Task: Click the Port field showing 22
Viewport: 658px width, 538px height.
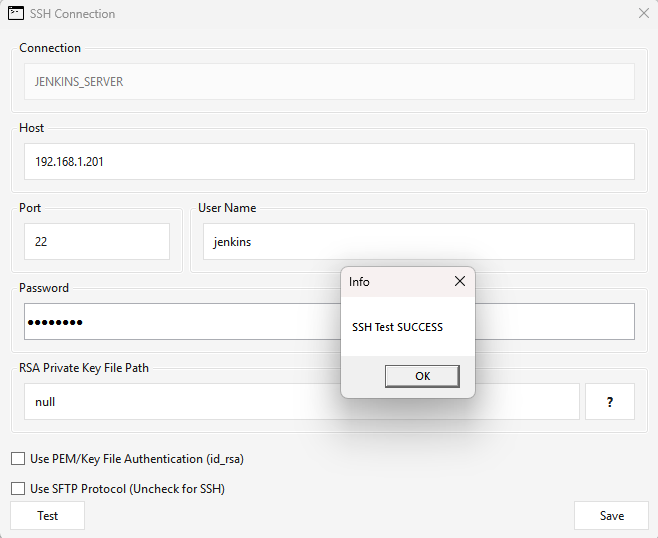Action: click(97, 242)
